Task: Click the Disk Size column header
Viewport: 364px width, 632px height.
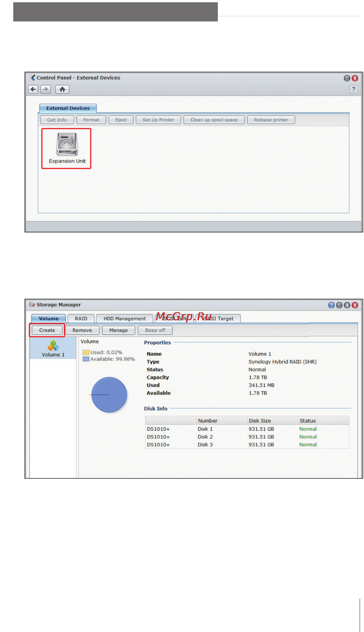Action: pos(273,421)
